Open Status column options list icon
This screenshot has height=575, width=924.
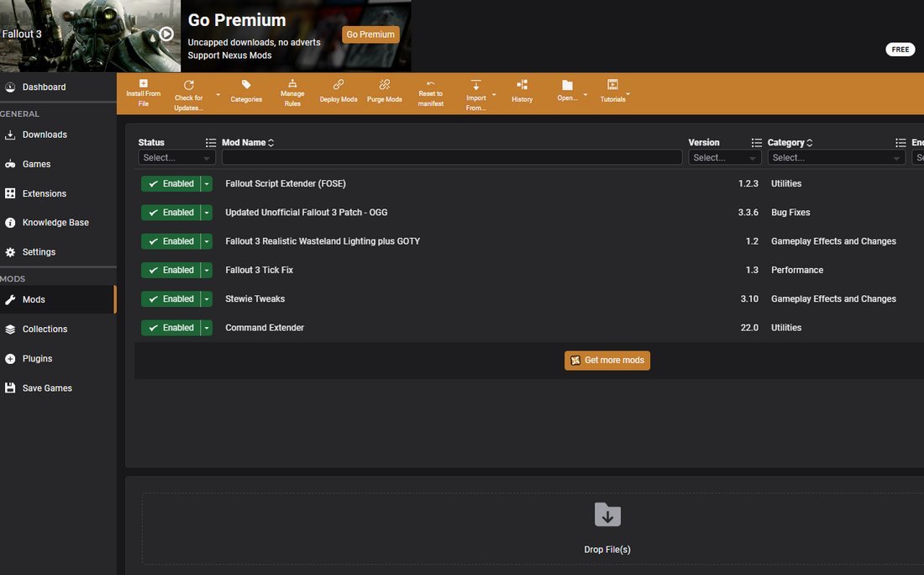(x=210, y=143)
